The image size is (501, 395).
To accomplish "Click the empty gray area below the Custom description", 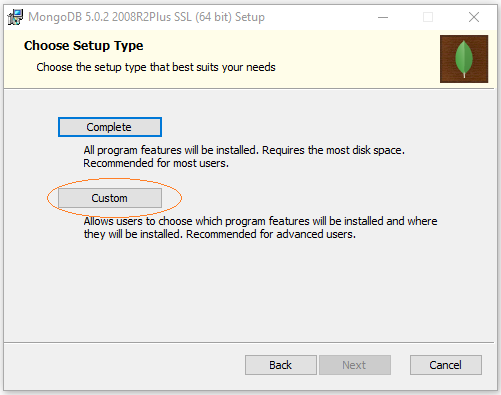I will pyautogui.click(x=249, y=290).
